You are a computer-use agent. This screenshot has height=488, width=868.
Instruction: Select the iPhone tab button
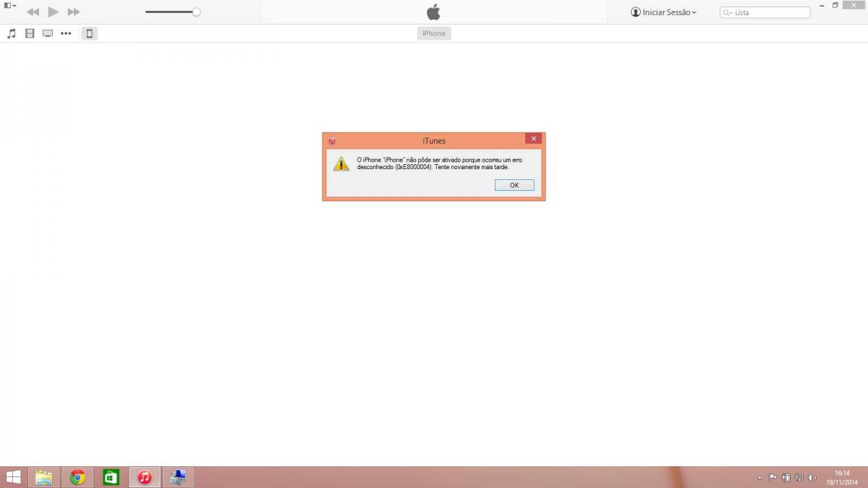tap(434, 33)
